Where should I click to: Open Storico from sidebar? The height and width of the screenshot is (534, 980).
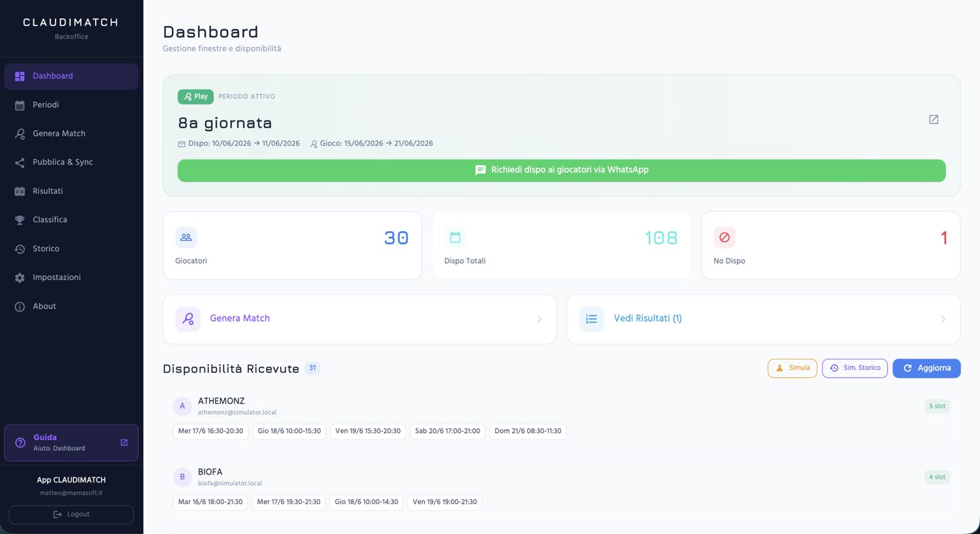tap(71, 249)
